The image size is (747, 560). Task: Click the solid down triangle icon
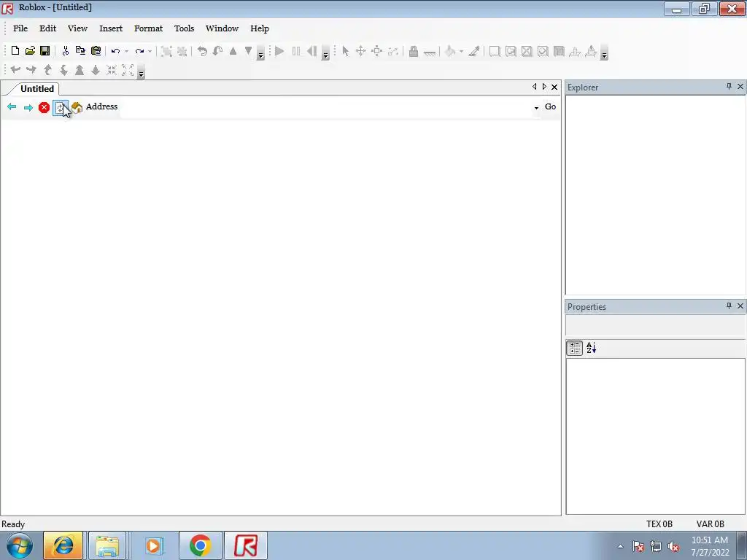(x=248, y=51)
